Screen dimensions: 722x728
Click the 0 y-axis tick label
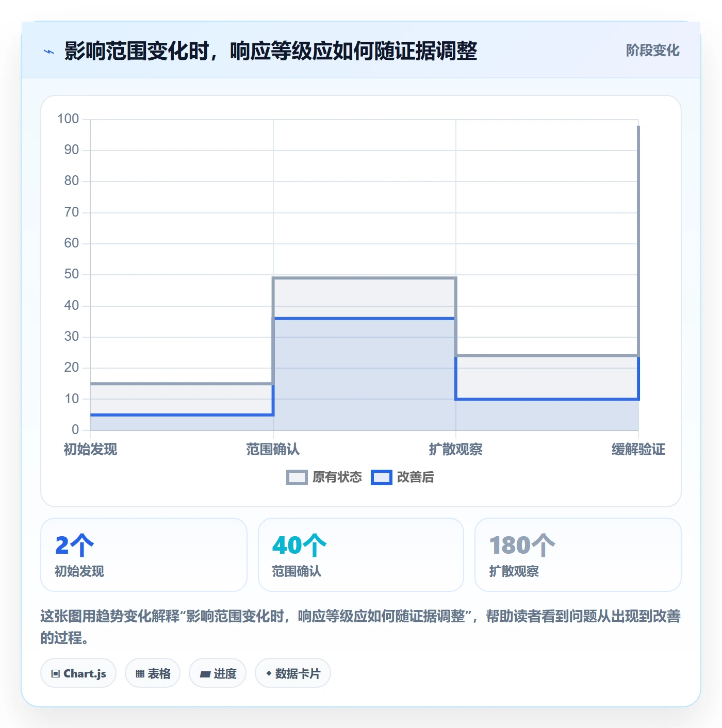coord(75,429)
